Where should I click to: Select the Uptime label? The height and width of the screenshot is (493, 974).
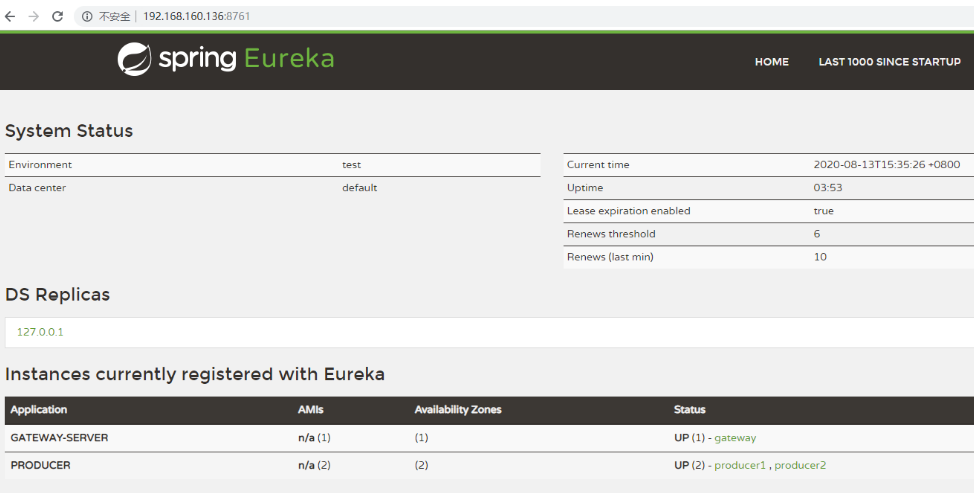coord(585,188)
